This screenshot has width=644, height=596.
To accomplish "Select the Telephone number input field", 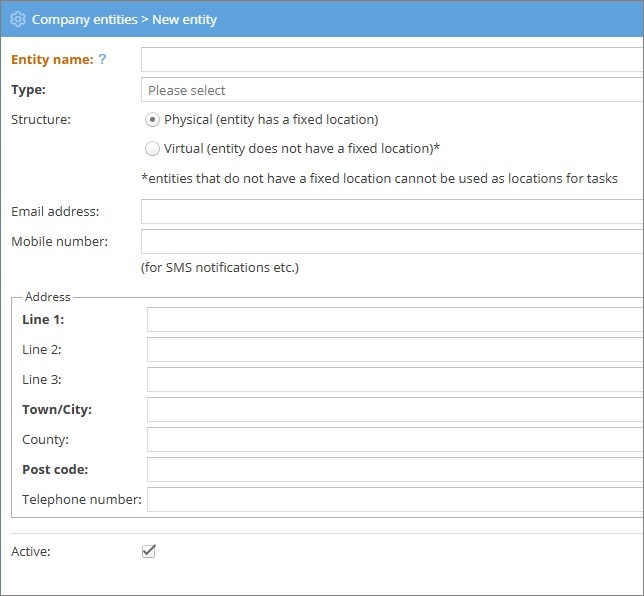I will (395, 499).
